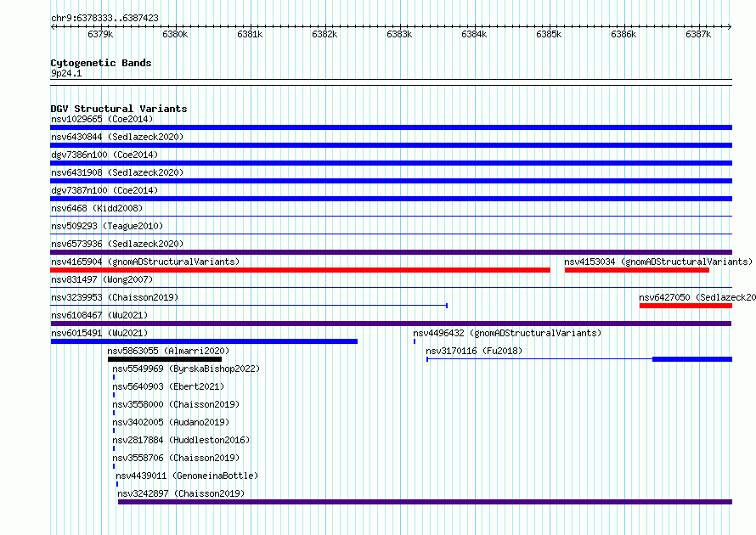Click the thin blue line under nsv3239953

pos(249,306)
